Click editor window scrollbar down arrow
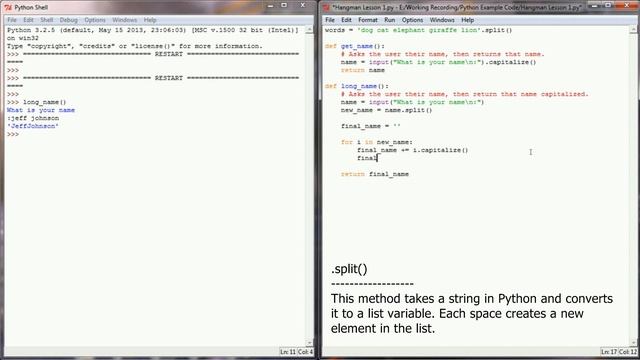Viewport: 640px width, 360px height. (633, 343)
